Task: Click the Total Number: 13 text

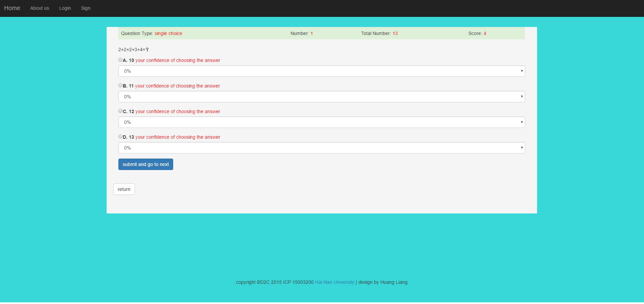Action: pyautogui.click(x=379, y=33)
